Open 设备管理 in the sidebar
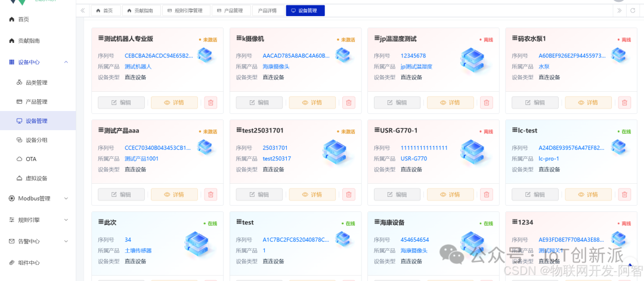 (38, 121)
